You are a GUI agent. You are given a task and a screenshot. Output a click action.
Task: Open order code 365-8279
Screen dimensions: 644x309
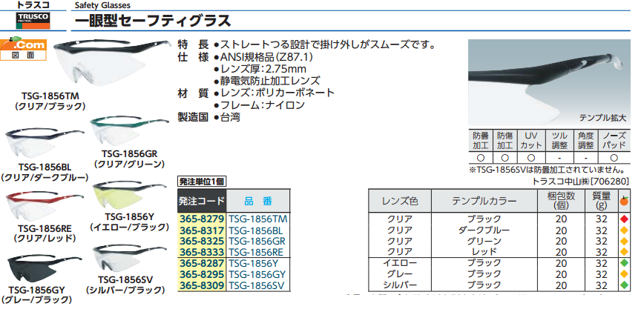point(201,220)
